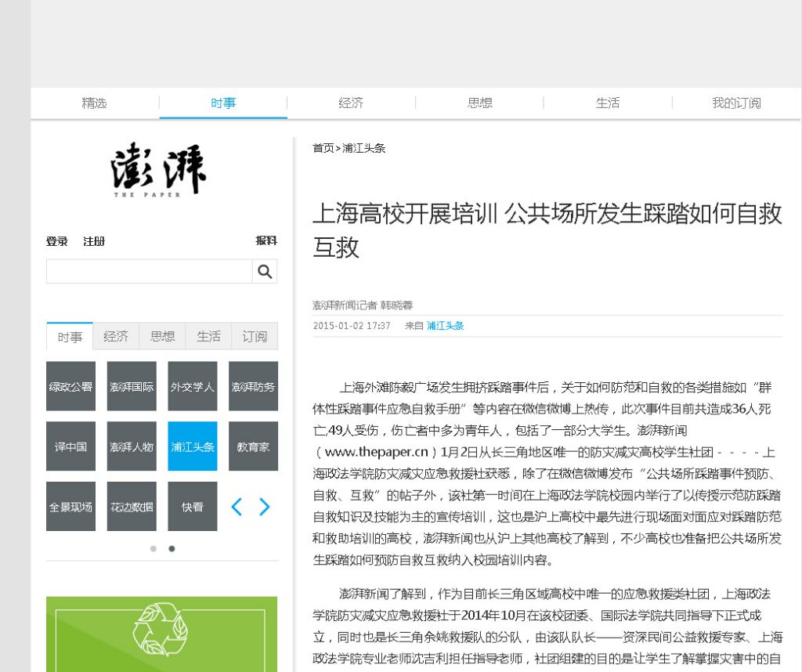The height and width of the screenshot is (672, 802).
Task: Click the search magnifier icon
Action: [x=265, y=272]
